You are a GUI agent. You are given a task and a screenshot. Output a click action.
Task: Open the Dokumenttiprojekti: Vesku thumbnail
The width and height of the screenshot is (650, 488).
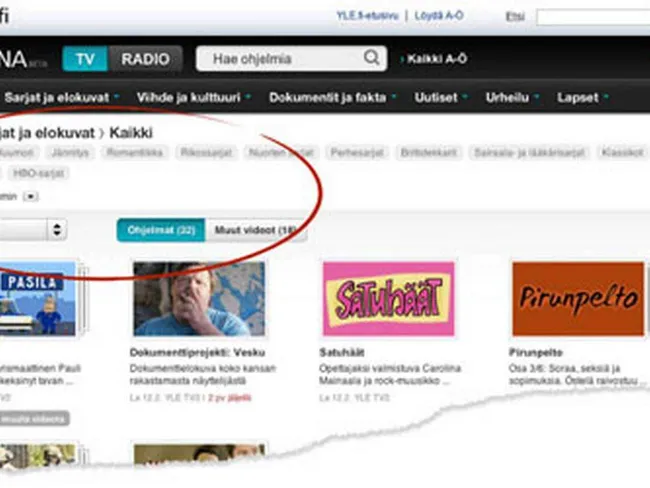[x=199, y=299]
